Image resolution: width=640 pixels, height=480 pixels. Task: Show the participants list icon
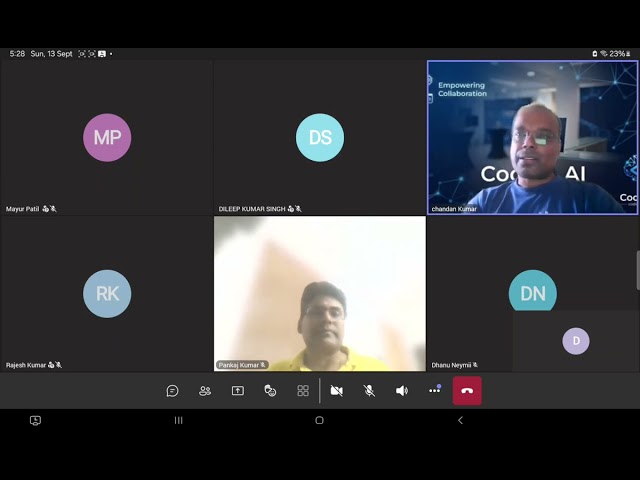(205, 391)
